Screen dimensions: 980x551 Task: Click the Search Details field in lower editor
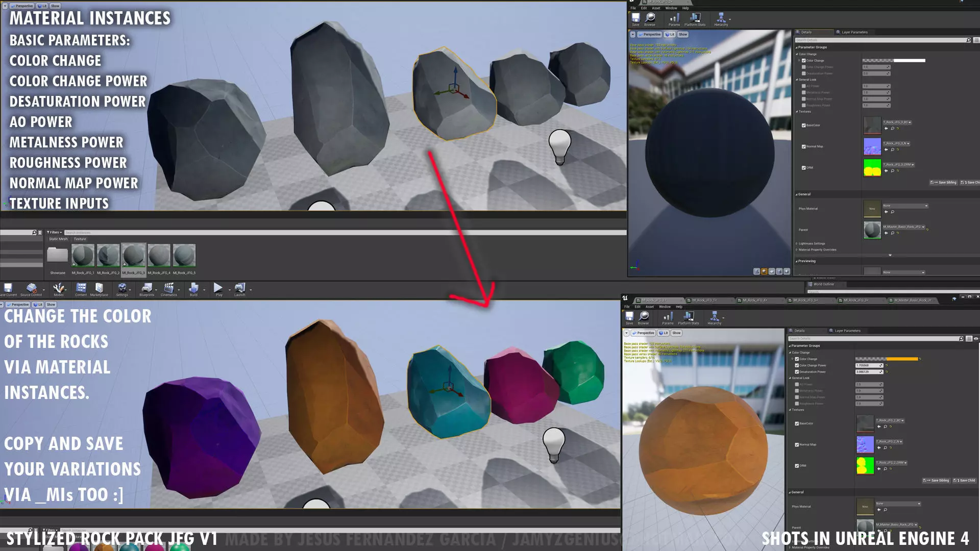click(x=876, y=339)
